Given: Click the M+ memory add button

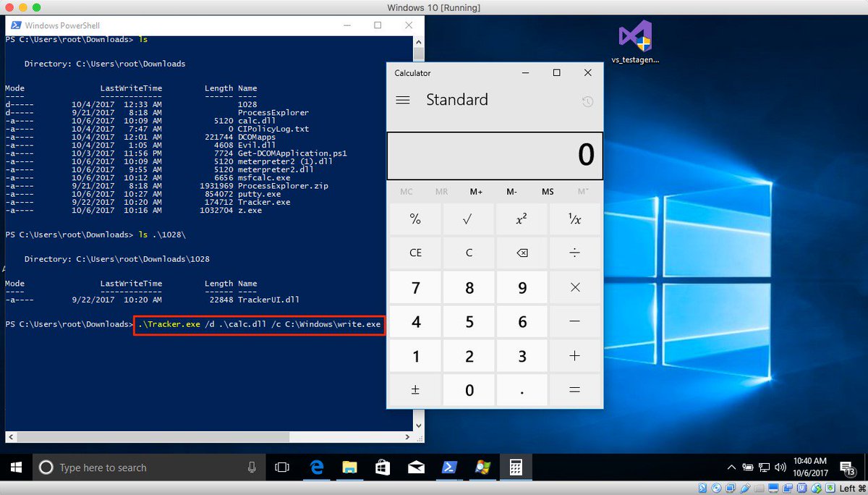Looking at the screenshot, I should tap(477, 192).
